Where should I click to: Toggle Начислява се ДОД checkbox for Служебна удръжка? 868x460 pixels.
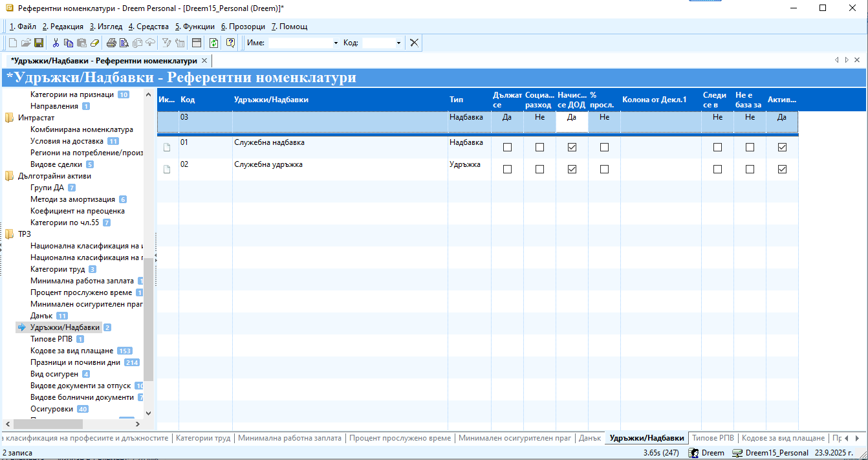tap(572, 170)
